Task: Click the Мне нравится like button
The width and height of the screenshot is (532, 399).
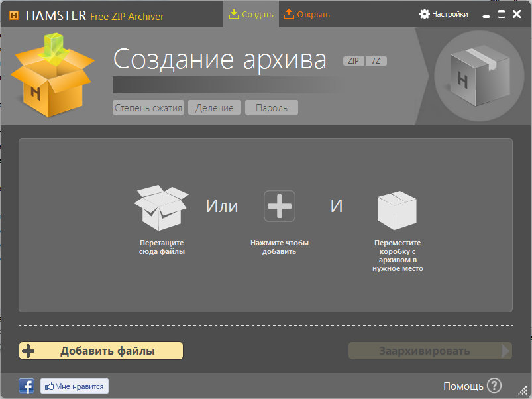Action: [74, 386]
